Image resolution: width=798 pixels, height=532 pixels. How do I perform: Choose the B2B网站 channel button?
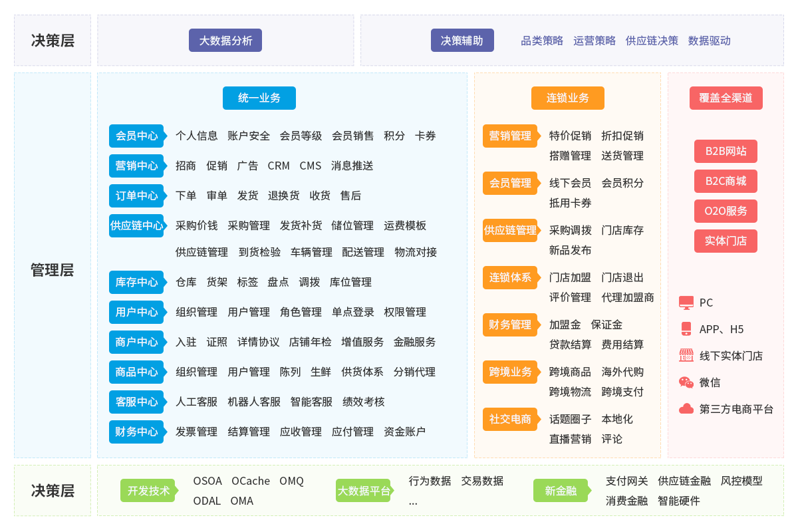pos(726,152)
